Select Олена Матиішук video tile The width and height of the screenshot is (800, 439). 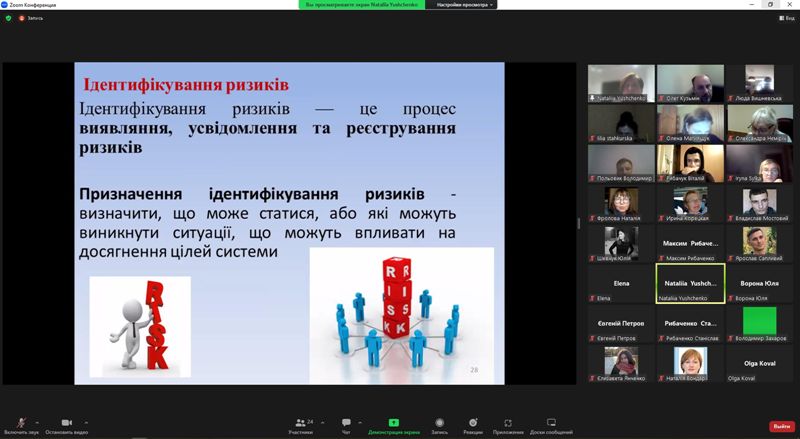tap(690, 124)
